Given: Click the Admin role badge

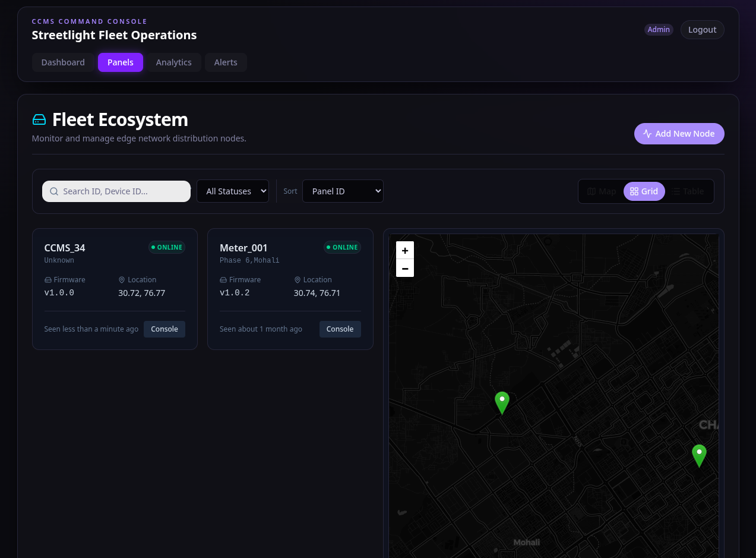Looking at the screenshot, I should [659, 30].
